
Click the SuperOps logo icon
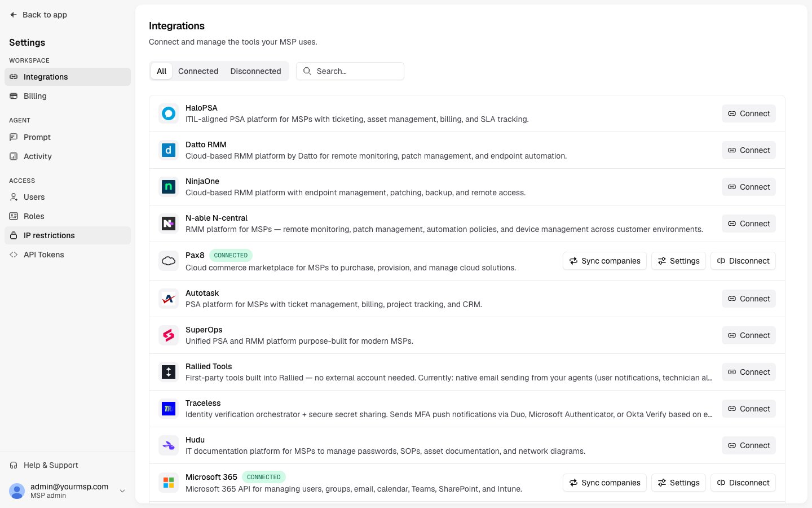[169, 335]
